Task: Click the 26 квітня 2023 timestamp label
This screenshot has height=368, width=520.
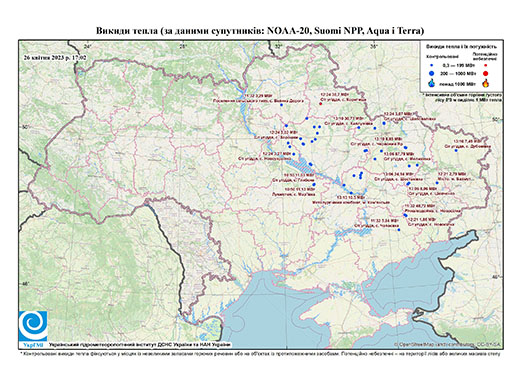Action: (55, 57)
